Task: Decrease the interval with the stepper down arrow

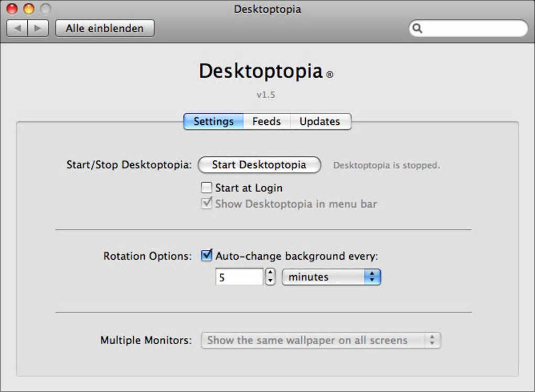Action: pyautogui.click(x=270, y=281)
